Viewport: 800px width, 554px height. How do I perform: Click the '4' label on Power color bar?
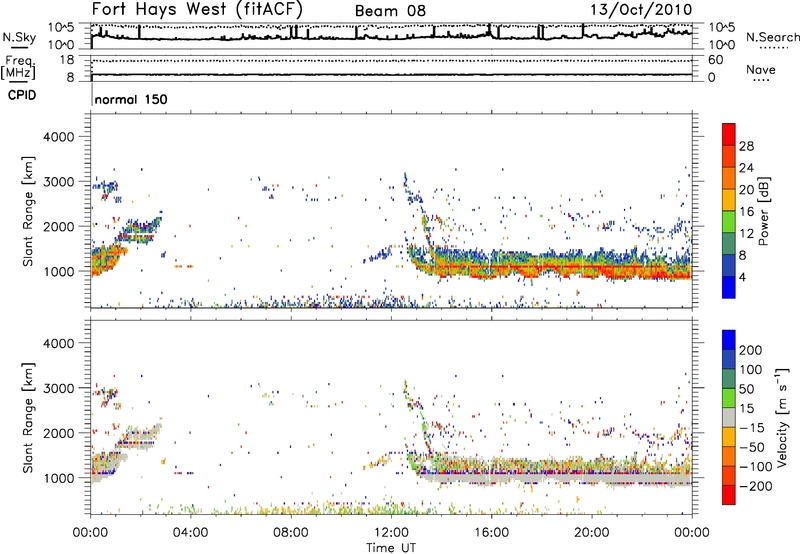[x=742, y=277]
